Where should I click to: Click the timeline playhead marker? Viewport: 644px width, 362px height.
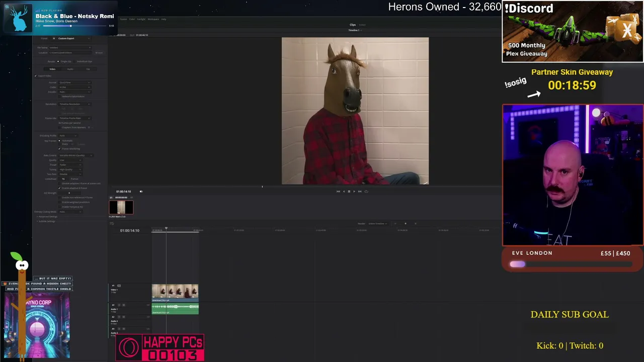click(x=166, y=229)
